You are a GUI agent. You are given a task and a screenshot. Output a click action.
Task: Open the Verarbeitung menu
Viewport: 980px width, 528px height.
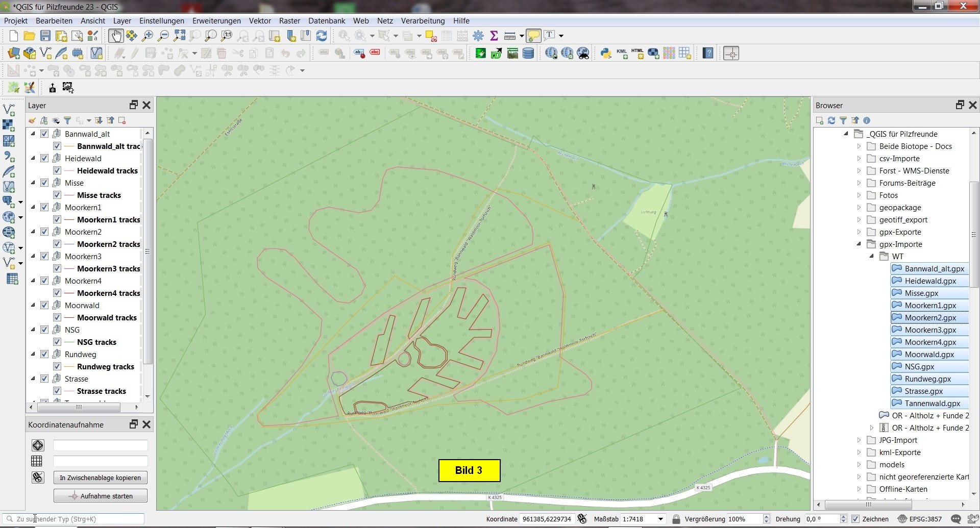422,21
